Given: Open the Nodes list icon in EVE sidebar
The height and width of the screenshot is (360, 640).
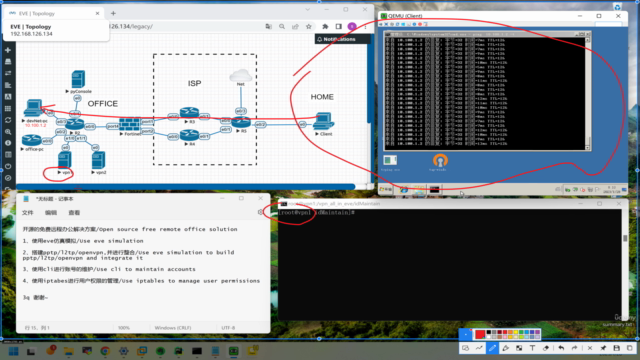Looking at the screenshot, I should [8, 62].
